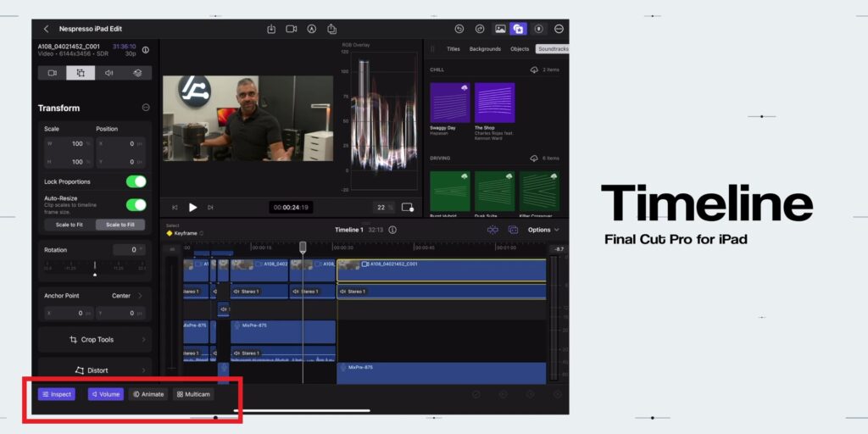Open the Animate control
Screen dimensions: 868x434
pyautogui.click(x=148, y=394)
